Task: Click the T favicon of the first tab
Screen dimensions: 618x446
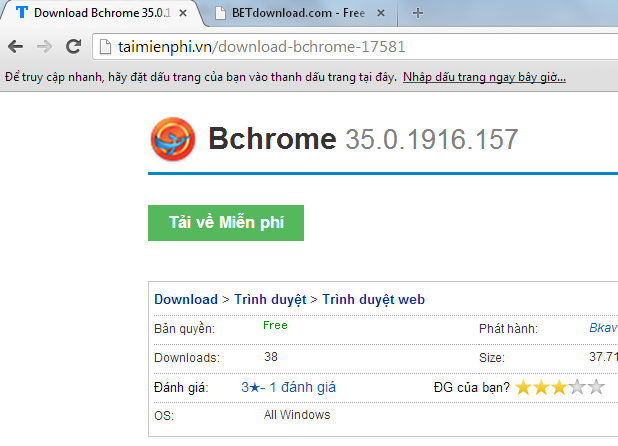Action: [x=22, y=13]
